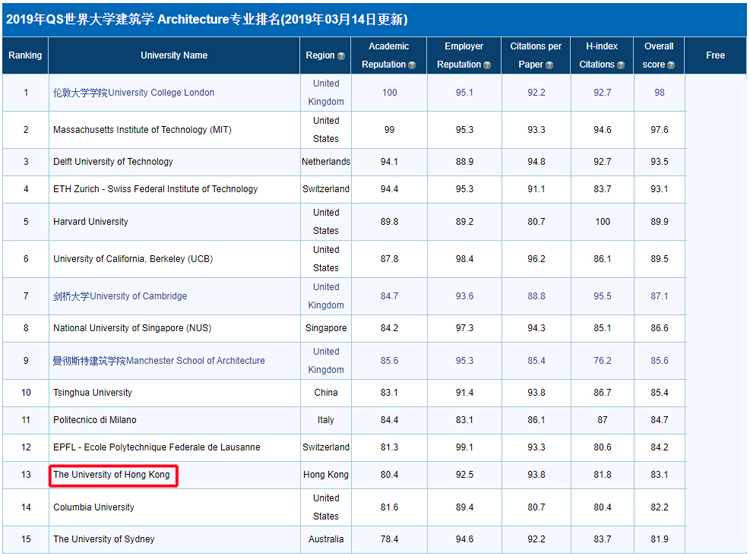The image size is (750, 554).
Task: Select Politecnico di Milano text
Action: pyautogui.click(x=95, y=420)
